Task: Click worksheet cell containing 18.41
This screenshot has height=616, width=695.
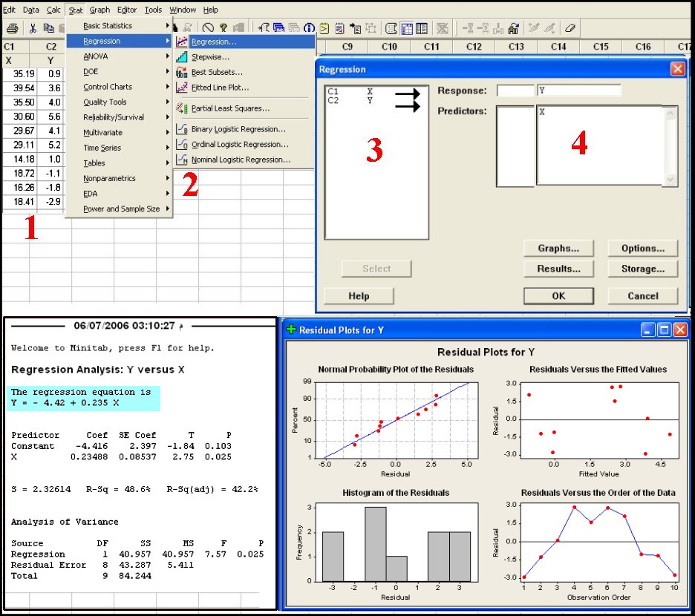Action: point(20,202)
